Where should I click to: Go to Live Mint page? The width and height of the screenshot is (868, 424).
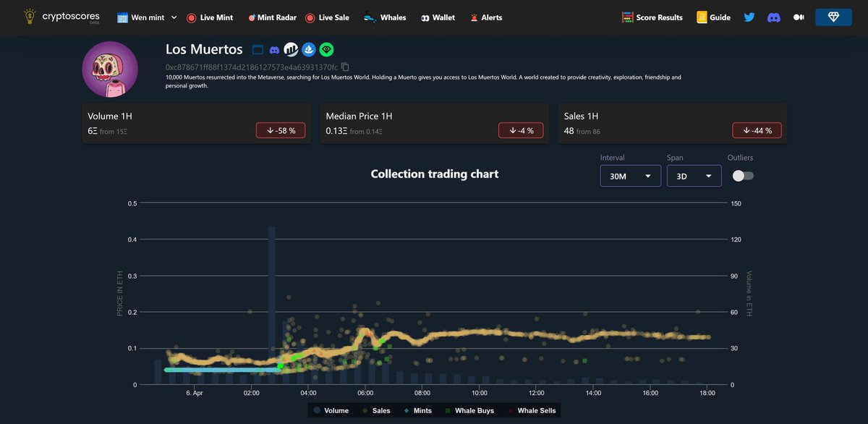210,17
